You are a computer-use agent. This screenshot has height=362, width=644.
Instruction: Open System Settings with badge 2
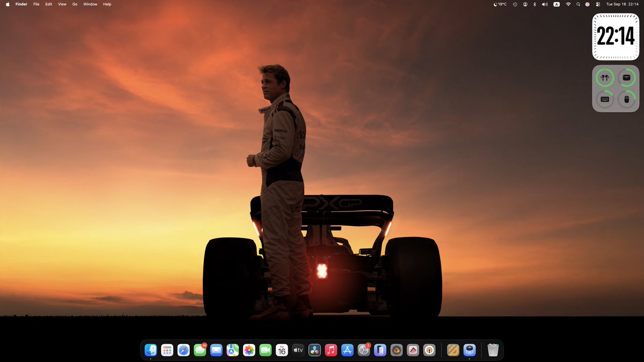point(364,350)
